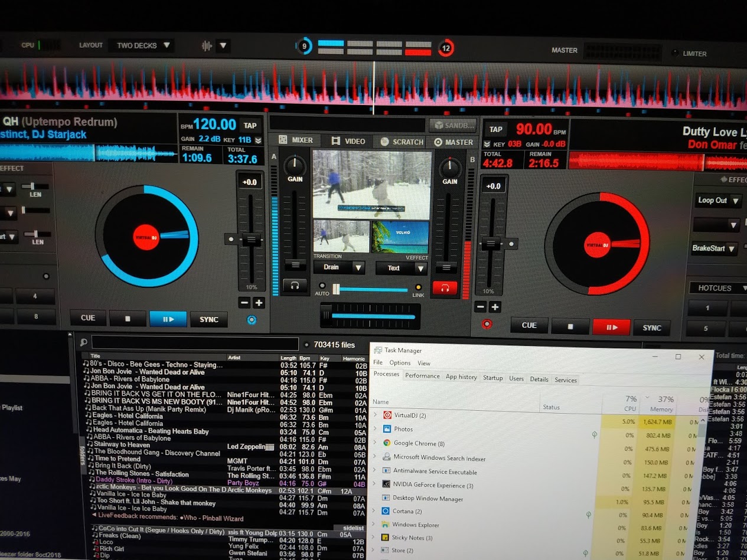Open the Drain transition dropdown
This screenshot has width=747, height=560.
click(340, 267)
